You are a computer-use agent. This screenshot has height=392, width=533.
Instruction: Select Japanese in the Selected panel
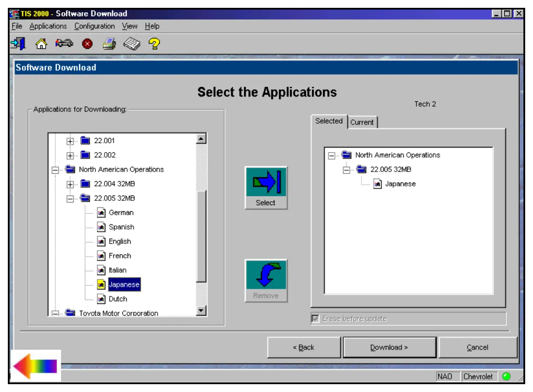400,184
